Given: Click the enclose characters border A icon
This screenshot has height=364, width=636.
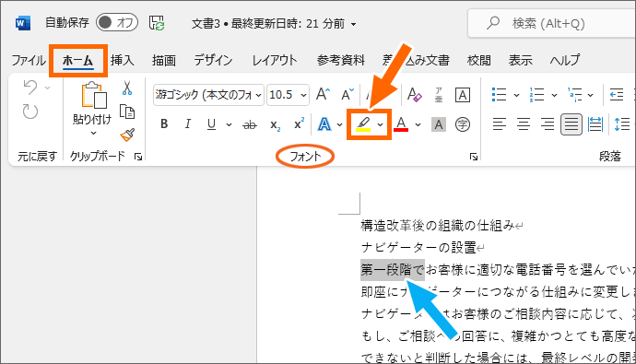Looking at the screenshot, I should tap(463, 95).
